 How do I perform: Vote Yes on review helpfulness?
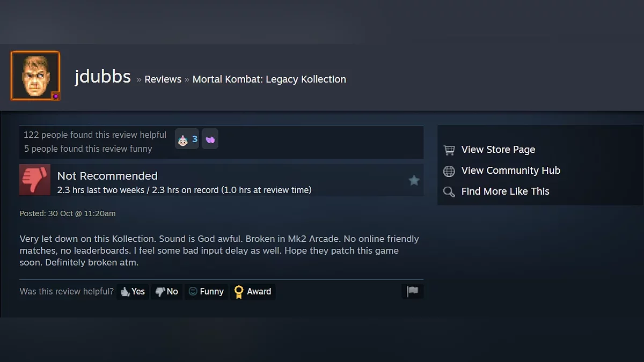(x=133, y=292)
